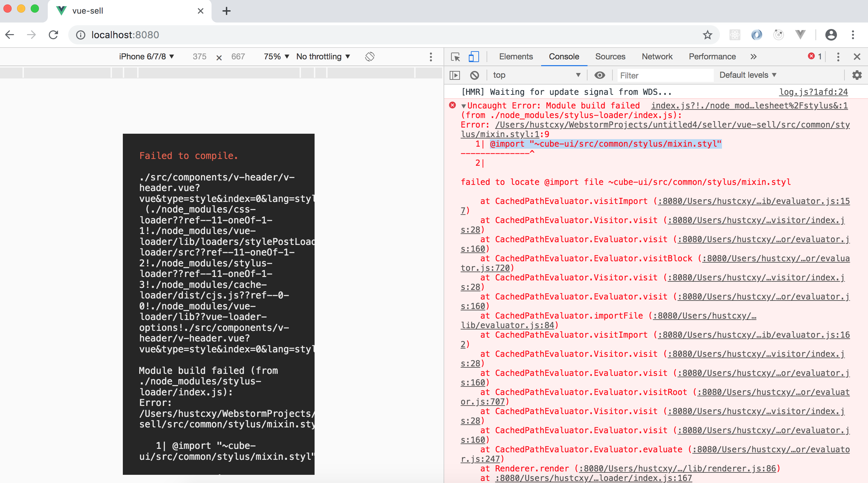Switch to the Network tab
The height and width of the screenshot is (483, 868).
(657, 57)
